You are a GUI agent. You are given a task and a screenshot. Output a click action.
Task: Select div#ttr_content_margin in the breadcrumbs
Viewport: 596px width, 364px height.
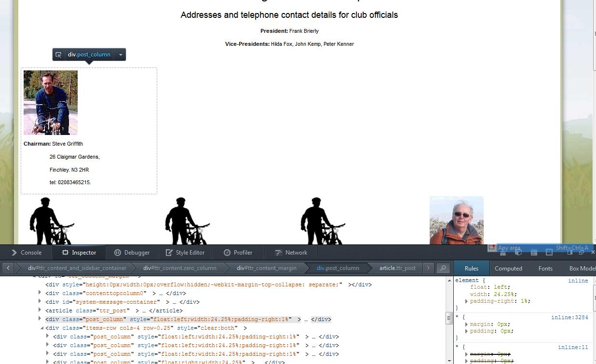[x=266, y=268]
